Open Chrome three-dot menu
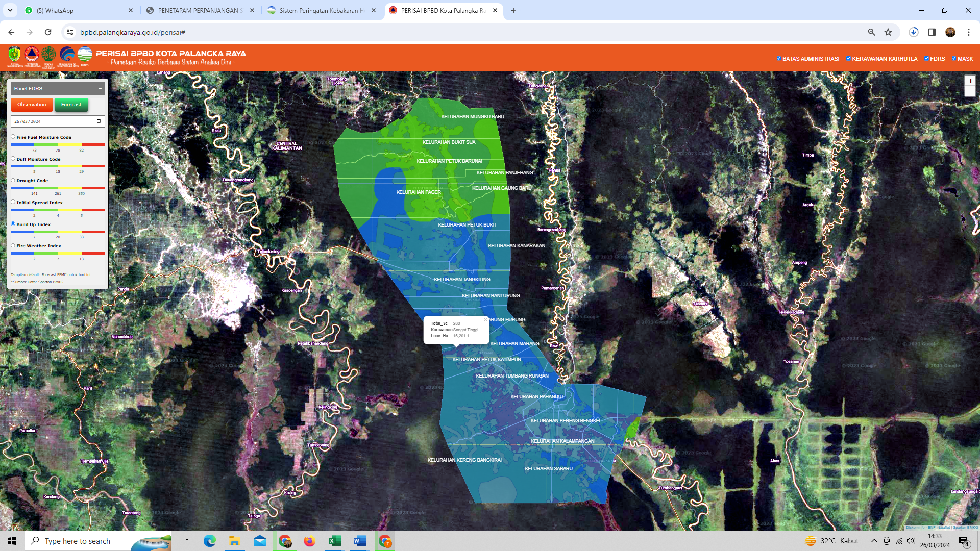 pos(969,32)
